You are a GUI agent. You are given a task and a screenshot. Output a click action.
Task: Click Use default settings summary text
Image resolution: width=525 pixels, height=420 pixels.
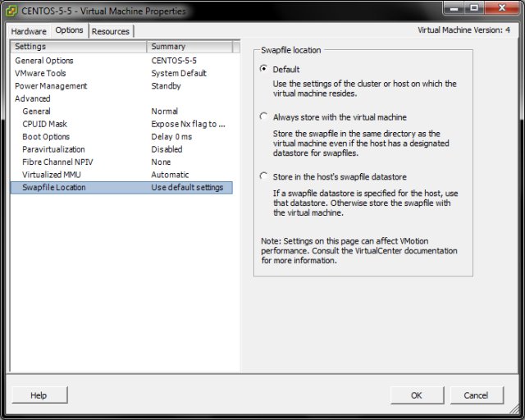click(x=187, y=188)
